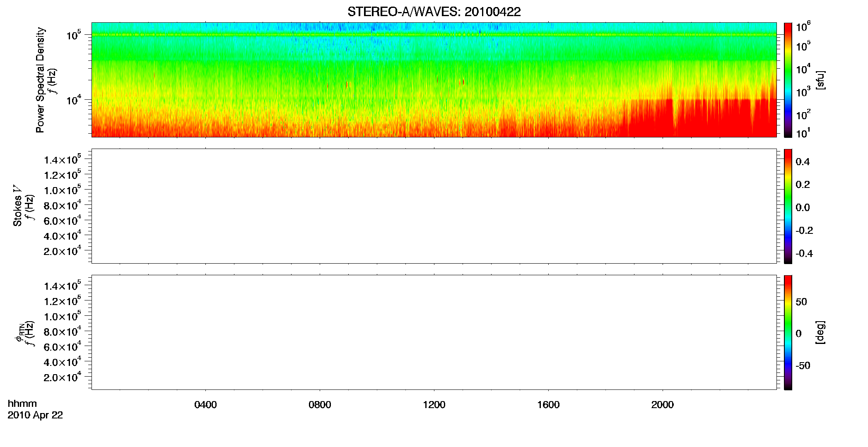Click the empty Stokes V plot panel

pyautogui.click(x=434, y=206)
